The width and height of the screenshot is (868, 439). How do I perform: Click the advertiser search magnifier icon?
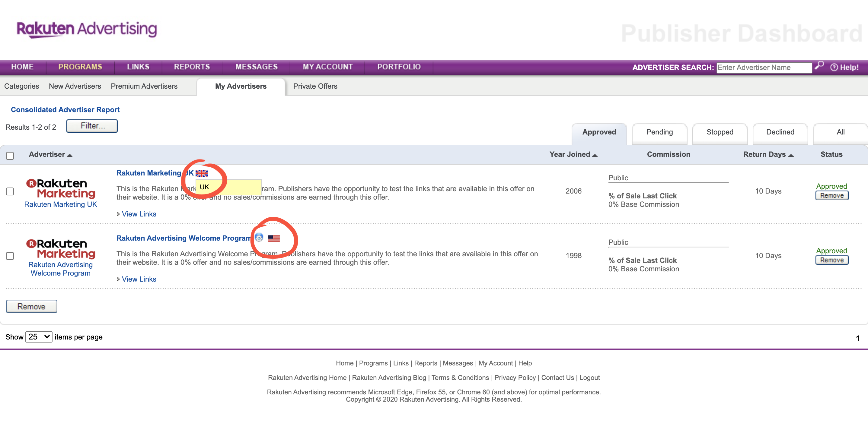[x=819, y=66]
